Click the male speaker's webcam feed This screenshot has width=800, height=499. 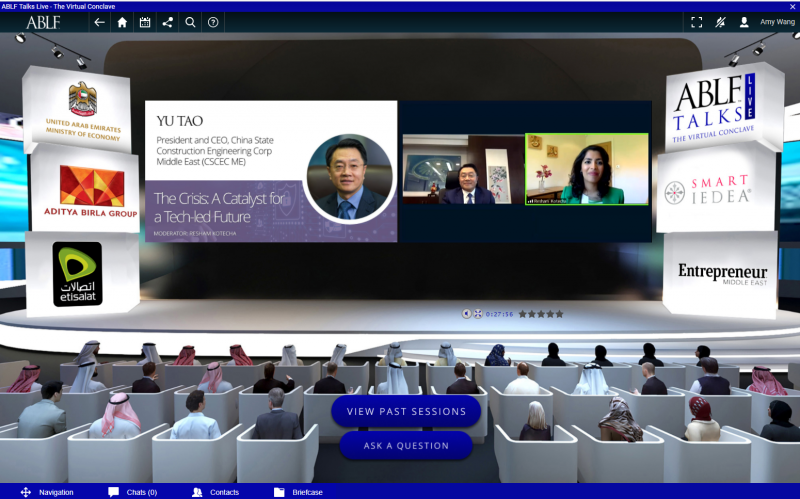464,169
